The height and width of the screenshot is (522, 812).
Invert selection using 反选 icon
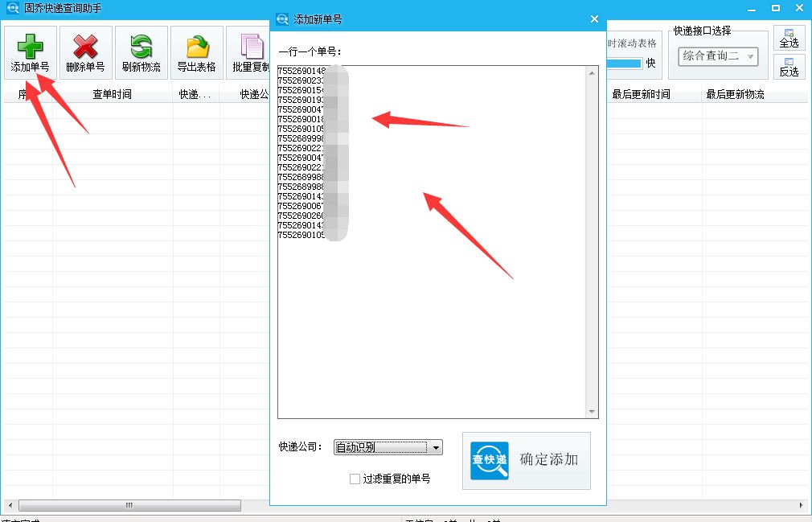(x=789, y=62)
